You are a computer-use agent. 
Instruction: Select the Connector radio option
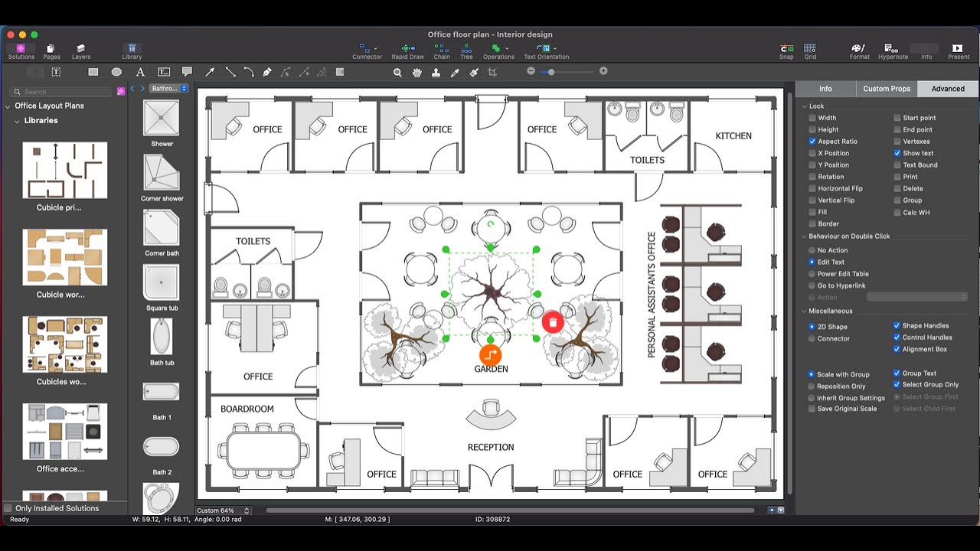tap(812, 338)
